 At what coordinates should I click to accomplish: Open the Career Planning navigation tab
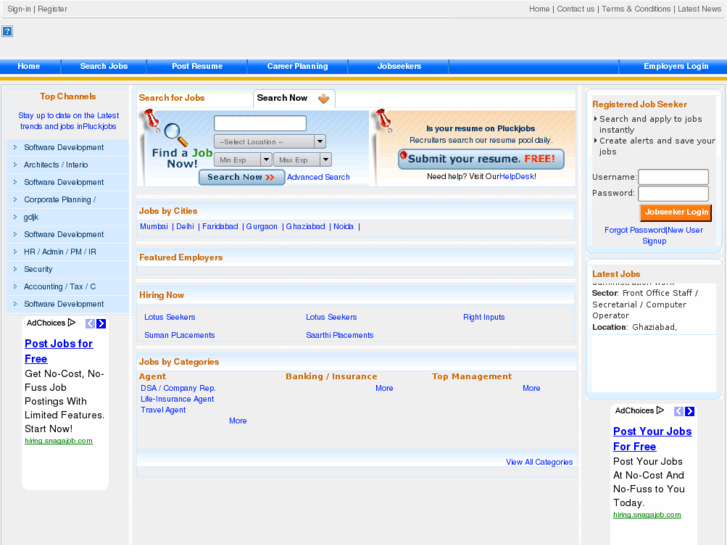pyautogui.click(x=298, y=66)
